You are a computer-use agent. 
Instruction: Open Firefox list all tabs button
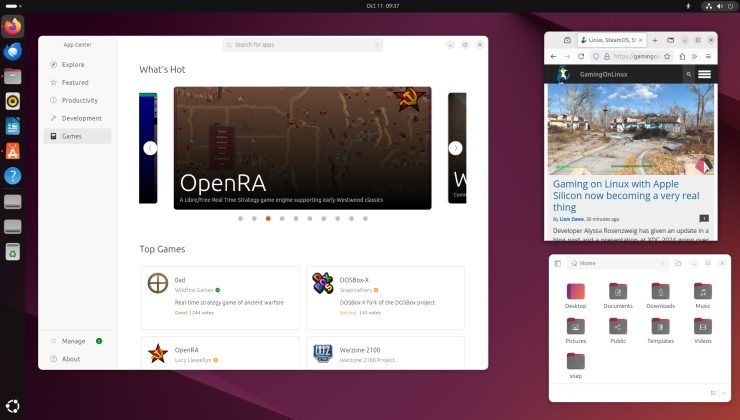(x=670, y=40)
